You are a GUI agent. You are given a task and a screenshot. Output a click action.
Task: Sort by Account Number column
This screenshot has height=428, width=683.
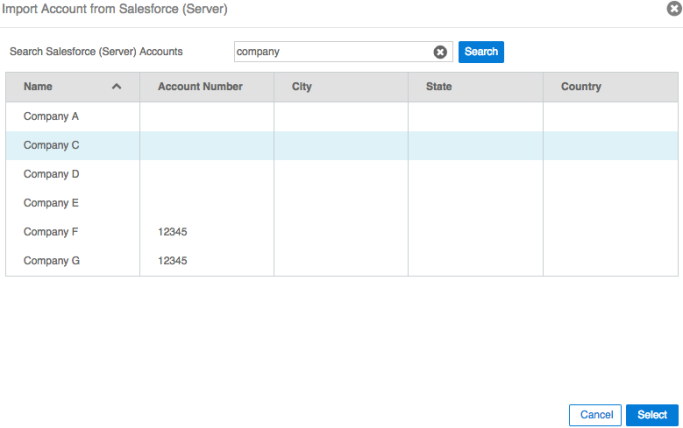pyautogui.click(x=200, y=86)
